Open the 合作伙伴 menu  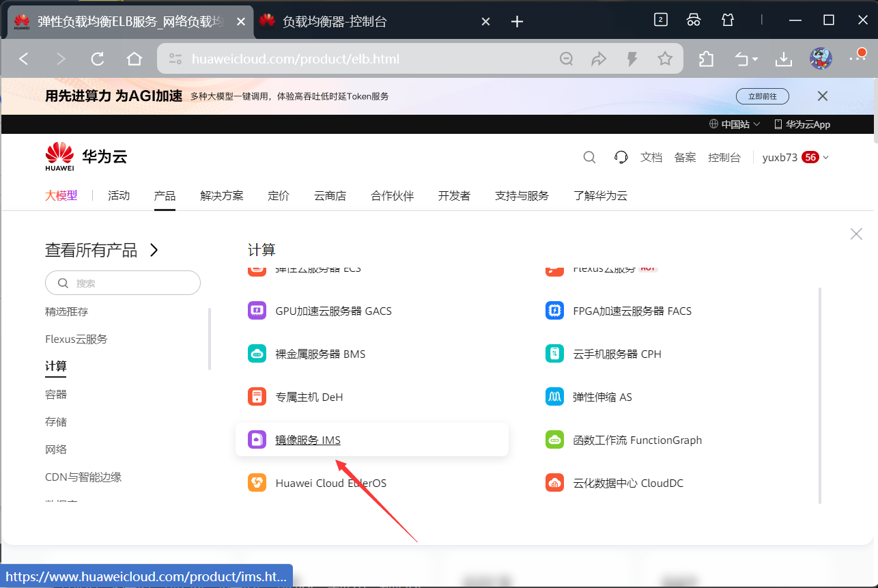coord(393,195)
